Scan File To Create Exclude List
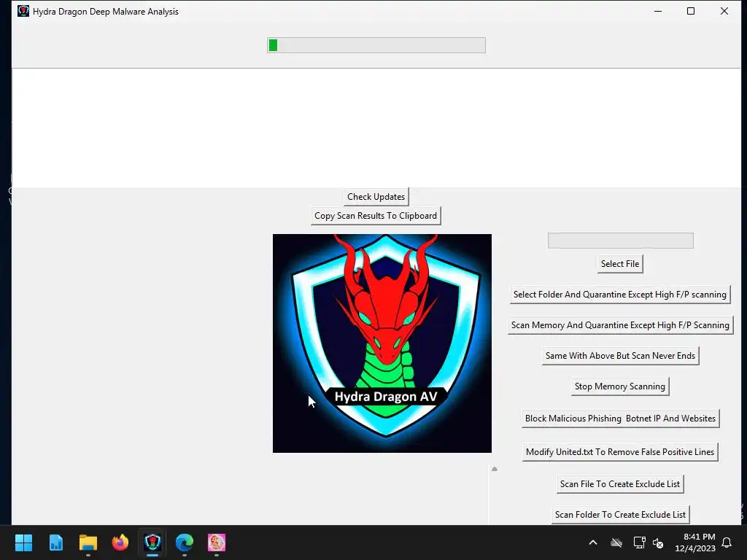747x560 pixels. coord(620,484)
